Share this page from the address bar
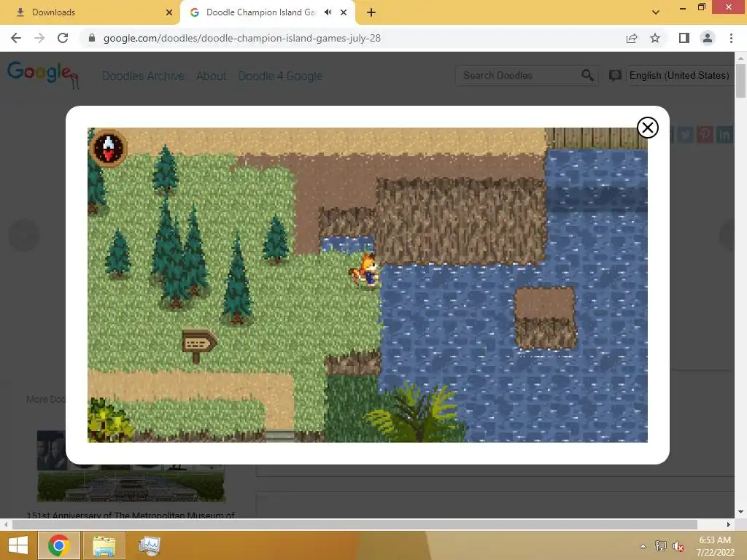The height and width of the screenshot is (560, 747). coord(632,38)
